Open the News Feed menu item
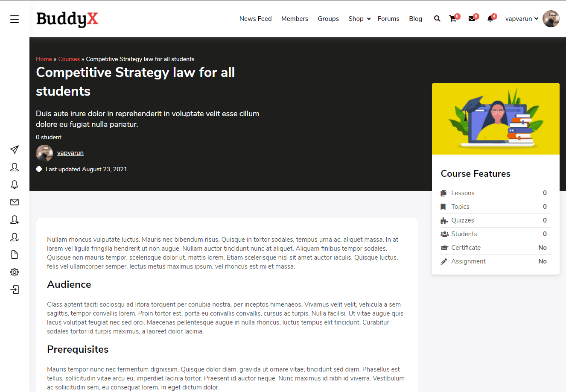This screenshot has width=566, height=392. tap(255, 19)
